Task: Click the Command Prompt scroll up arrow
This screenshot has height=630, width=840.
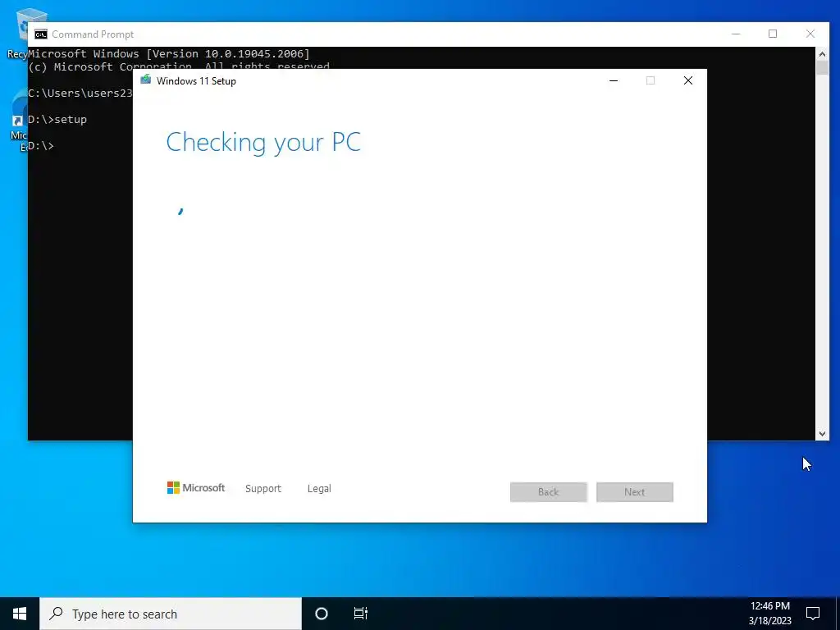Action: point(822,54)
